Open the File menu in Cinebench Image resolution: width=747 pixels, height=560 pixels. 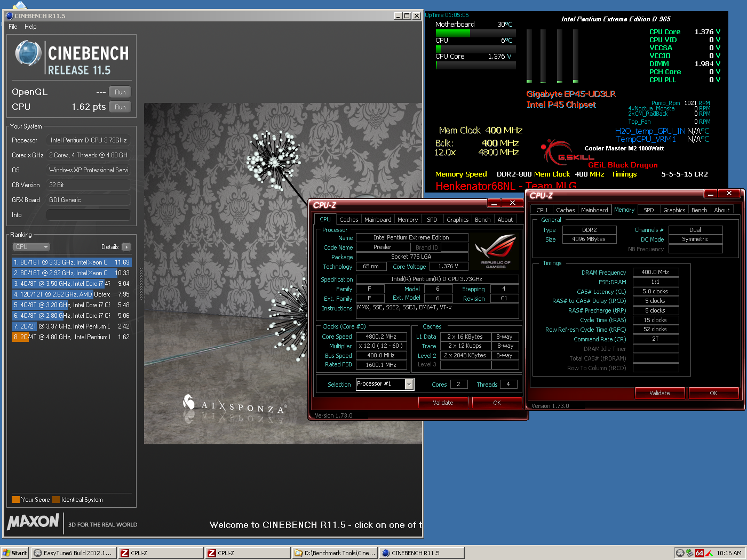tap(13, 27)
